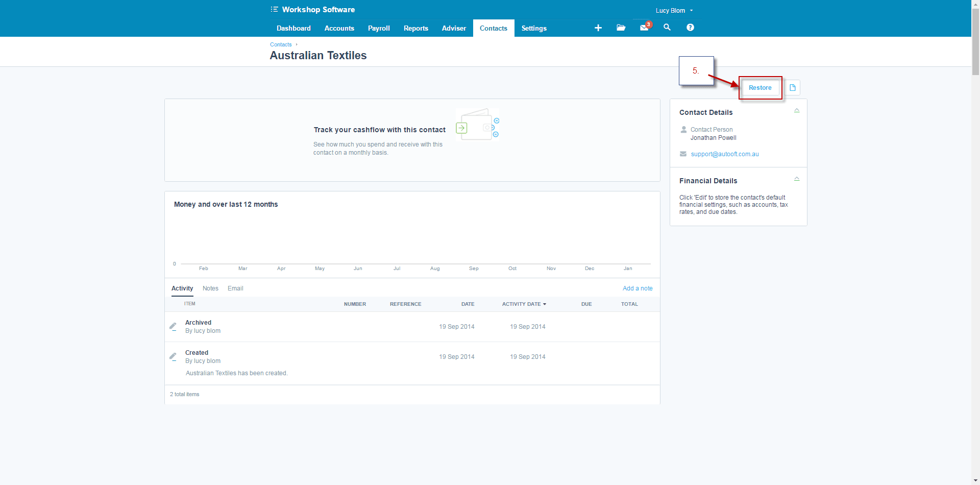Screen dimensions: 980x485
Task: Open the Payroll menu
Action: pos(379,28)
